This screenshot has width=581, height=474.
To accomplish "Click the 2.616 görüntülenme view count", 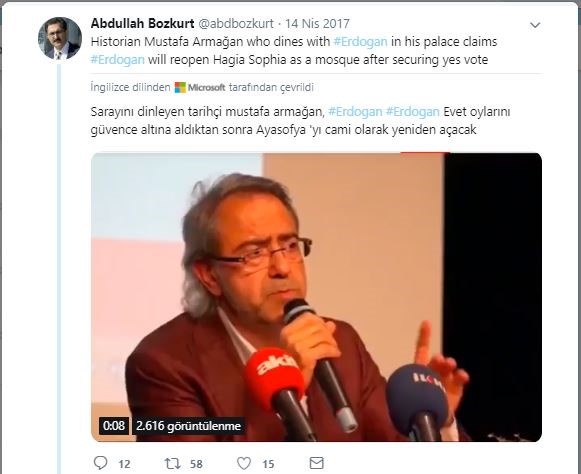I will click(188, 425).
